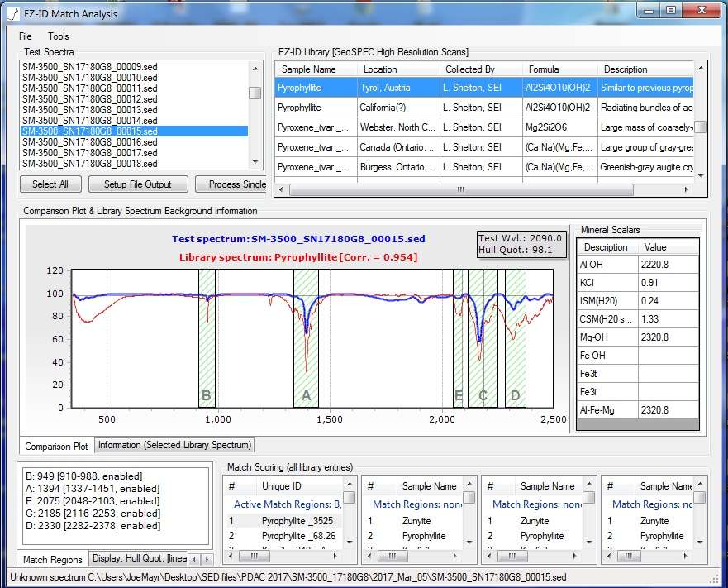Open Information (Selected Library Spectrum) tab
728x588 pixels.
(174, 445)
